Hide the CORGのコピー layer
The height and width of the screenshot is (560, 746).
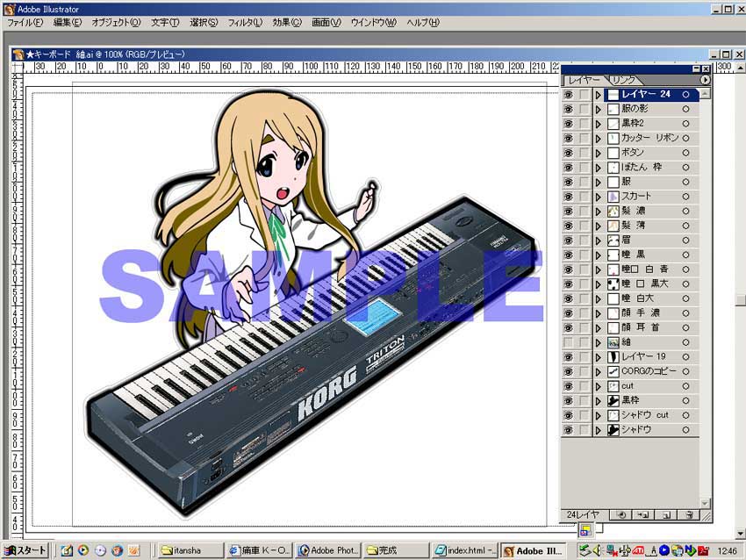tap(569, 371)
